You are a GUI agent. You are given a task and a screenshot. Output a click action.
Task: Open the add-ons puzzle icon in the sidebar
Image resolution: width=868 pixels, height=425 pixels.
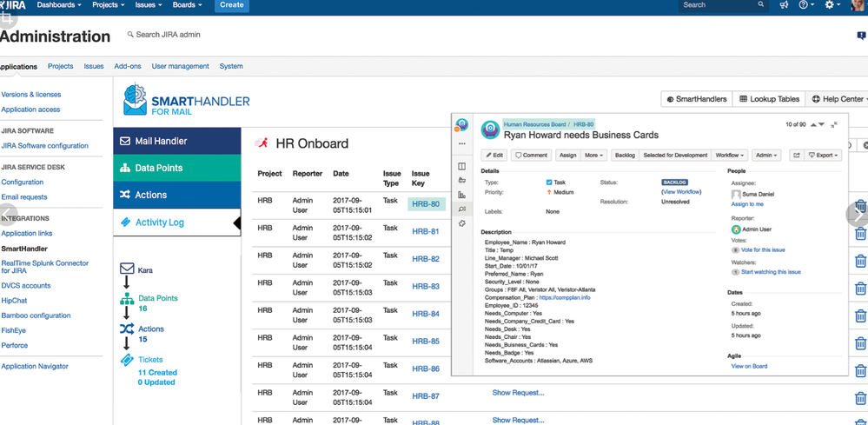pos(462,223)
